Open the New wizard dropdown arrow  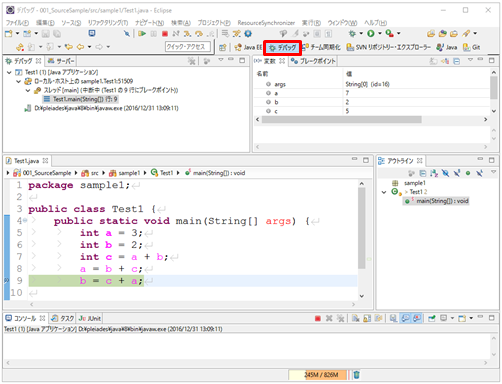click(17, 34)
